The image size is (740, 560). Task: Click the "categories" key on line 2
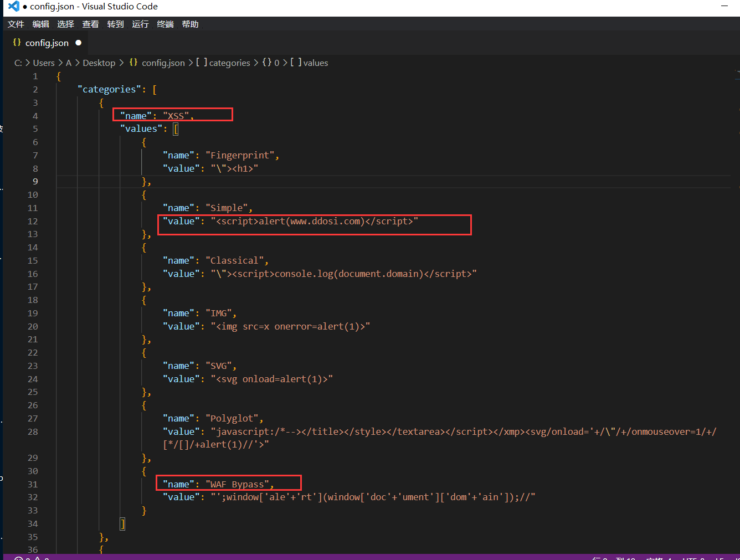(x=109, y=89)
